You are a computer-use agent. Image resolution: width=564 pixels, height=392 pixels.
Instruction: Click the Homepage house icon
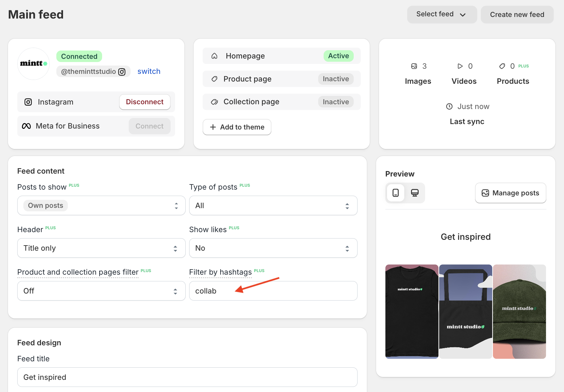(214, 56)
